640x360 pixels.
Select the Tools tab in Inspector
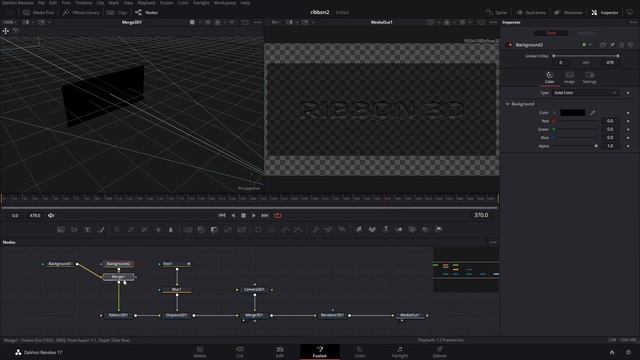tap(551, 33)
